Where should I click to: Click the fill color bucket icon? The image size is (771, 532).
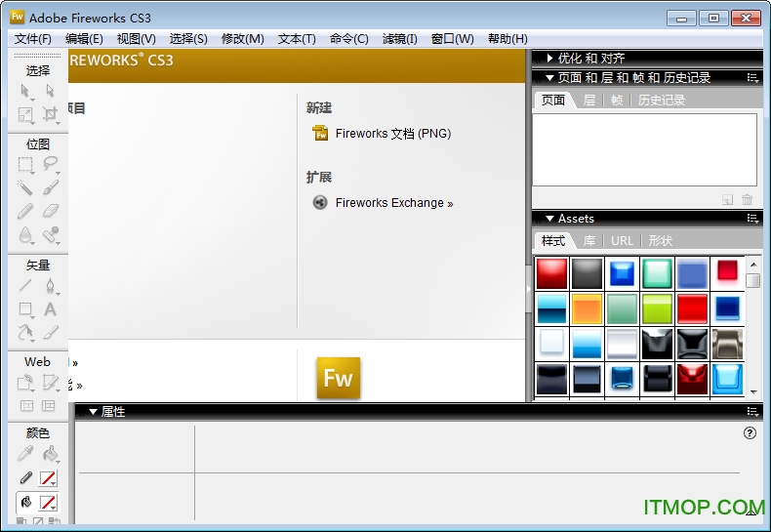pyautogui.click(x=25, y=503)
